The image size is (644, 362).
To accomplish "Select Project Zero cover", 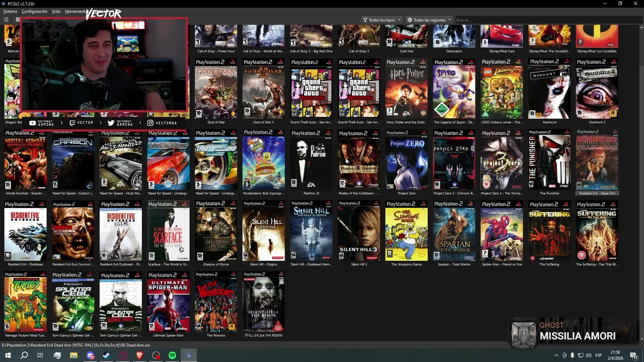I will [407, 160].
